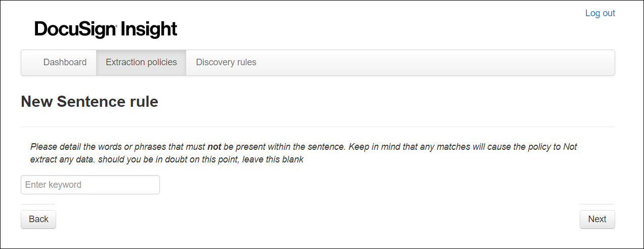Click the horizontal divider below the heading
644x249 pixels.
(x=318, y=127)
